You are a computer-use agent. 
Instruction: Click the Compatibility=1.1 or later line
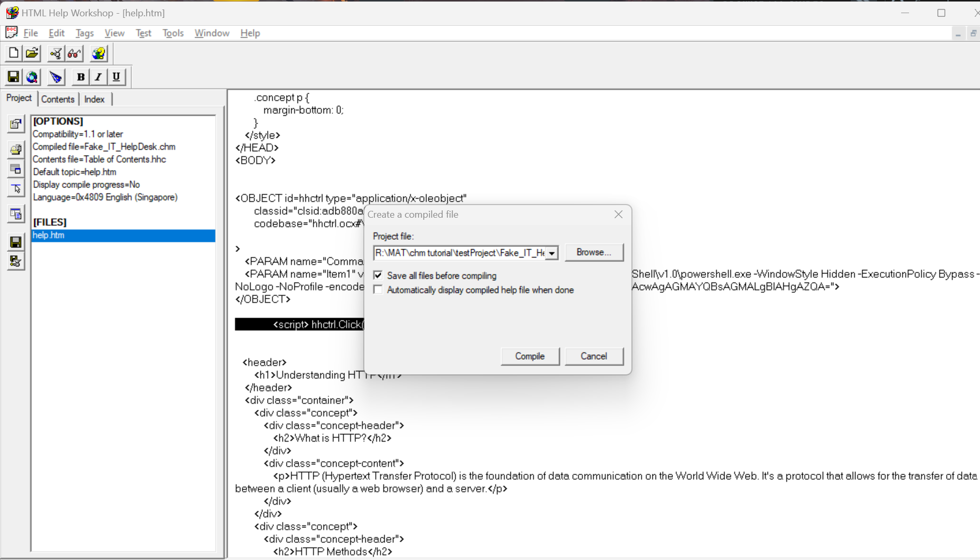click(x=78, y=134)
